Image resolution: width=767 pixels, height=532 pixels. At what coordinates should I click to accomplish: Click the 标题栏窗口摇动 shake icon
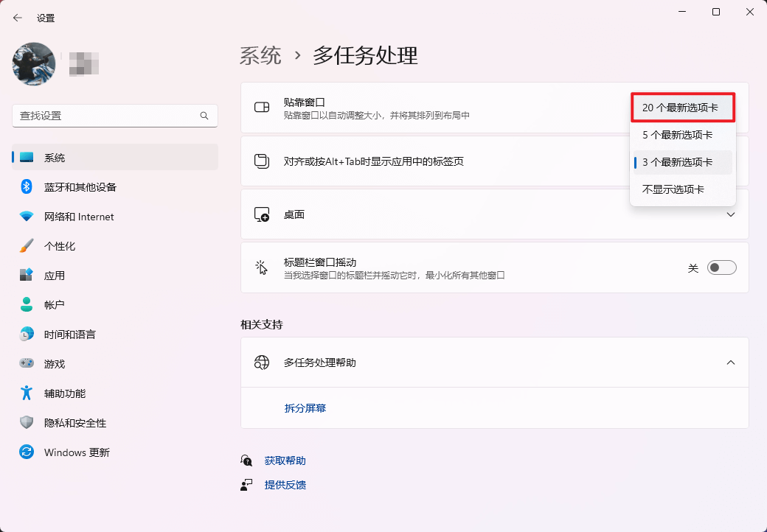[x=261, y=267]
